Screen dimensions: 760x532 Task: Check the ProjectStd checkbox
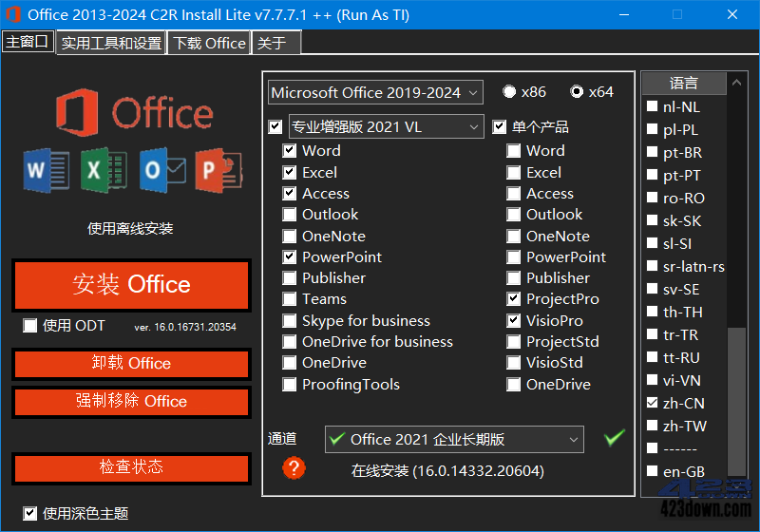pos(513,342)
